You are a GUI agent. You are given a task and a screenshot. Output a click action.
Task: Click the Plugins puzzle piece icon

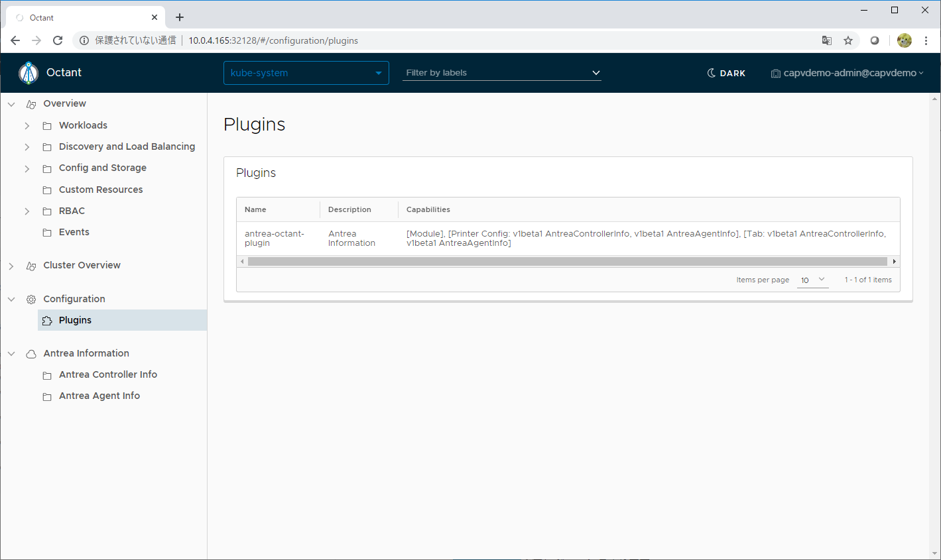(47, 321)
